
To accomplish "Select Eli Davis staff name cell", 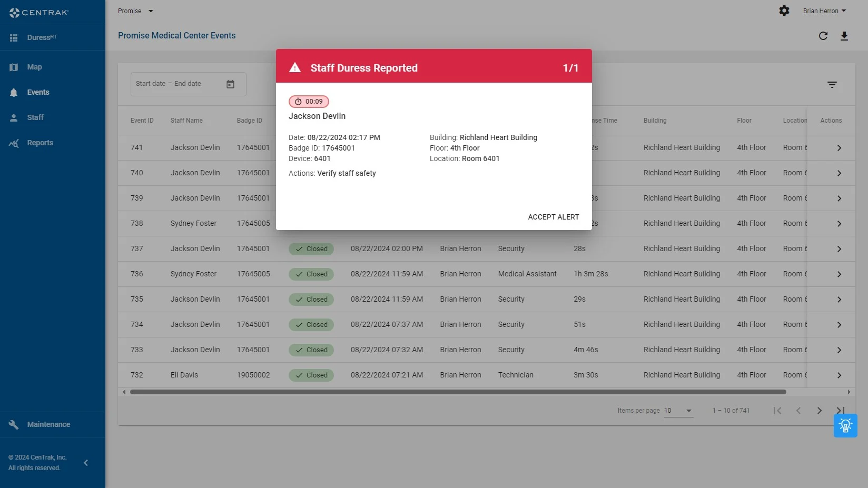I will click(184, 375).
